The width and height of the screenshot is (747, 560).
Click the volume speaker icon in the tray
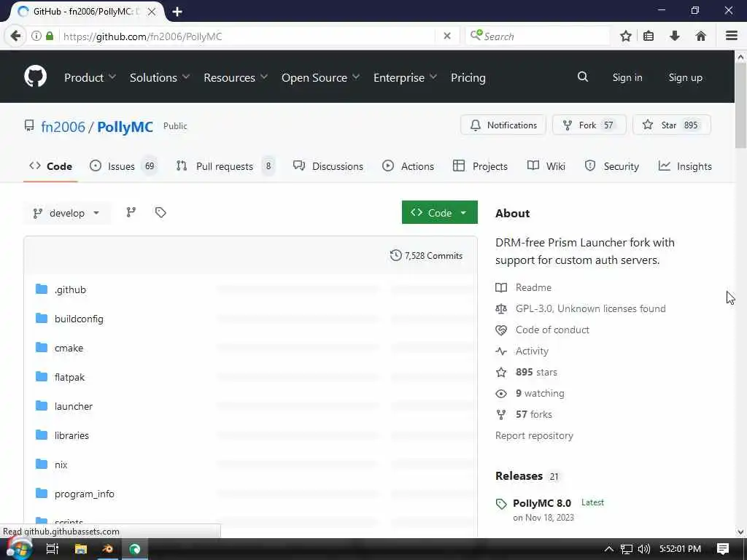click(644, 549)
